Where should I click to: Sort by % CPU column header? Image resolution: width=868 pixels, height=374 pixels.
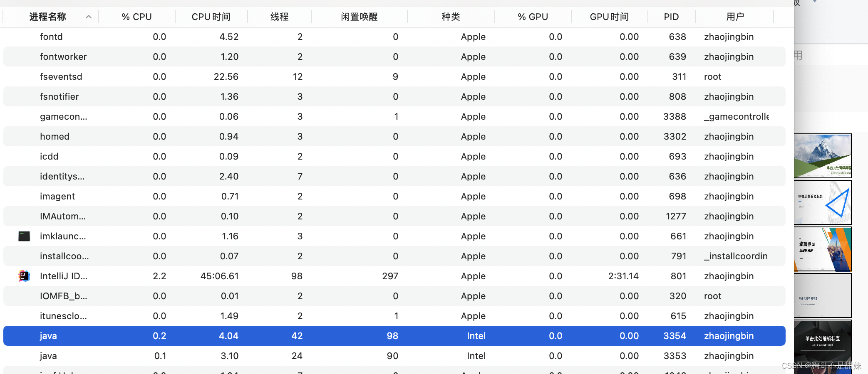click(136, 17)
